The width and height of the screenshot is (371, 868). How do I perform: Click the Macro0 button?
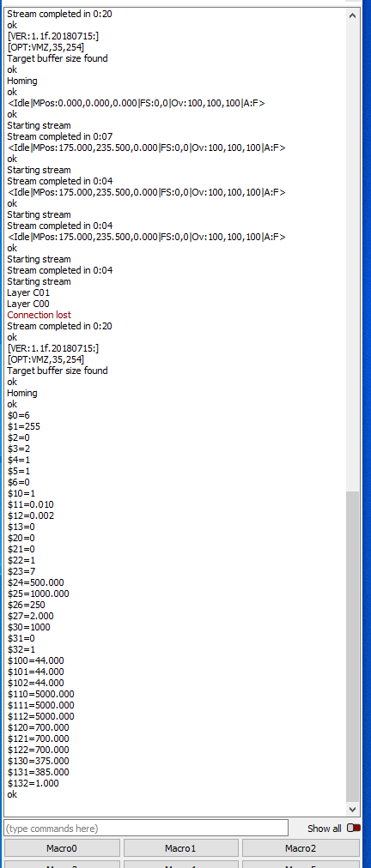[x=62, y=847]
